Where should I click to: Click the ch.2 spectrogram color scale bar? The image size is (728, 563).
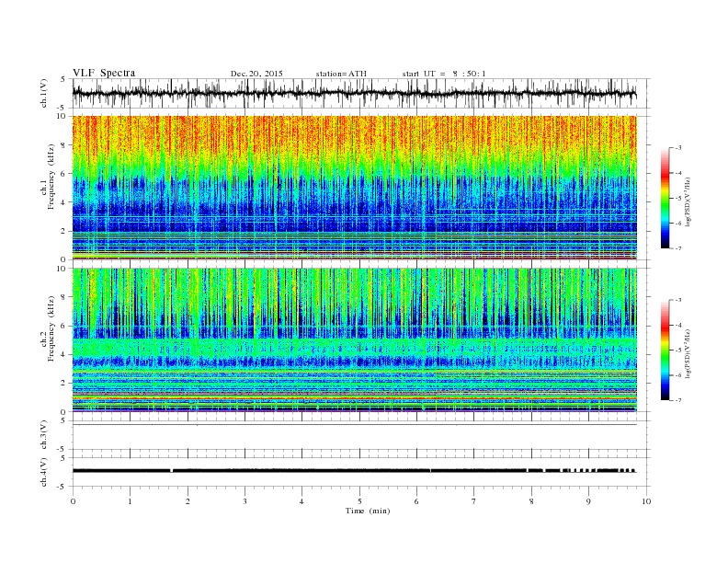click(665, 350)
